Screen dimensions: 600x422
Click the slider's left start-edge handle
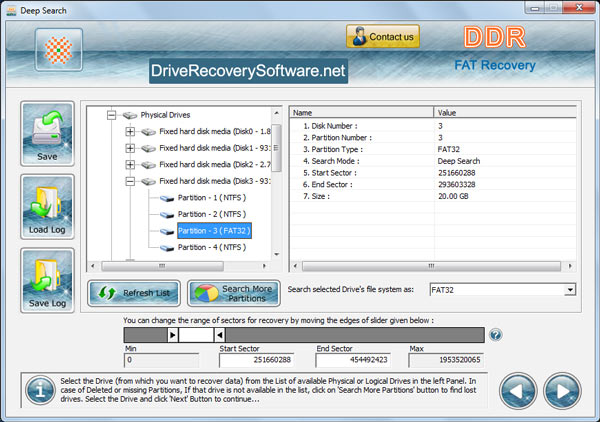point(173,335)
